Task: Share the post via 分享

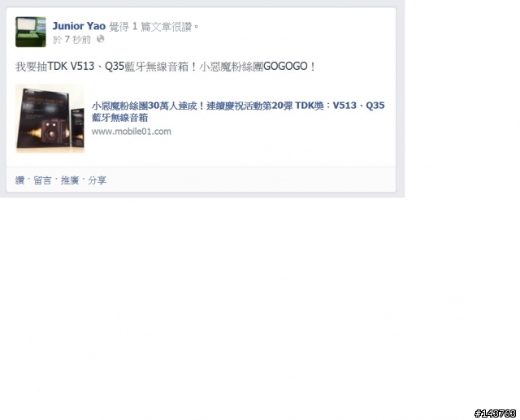Action: 97,180
